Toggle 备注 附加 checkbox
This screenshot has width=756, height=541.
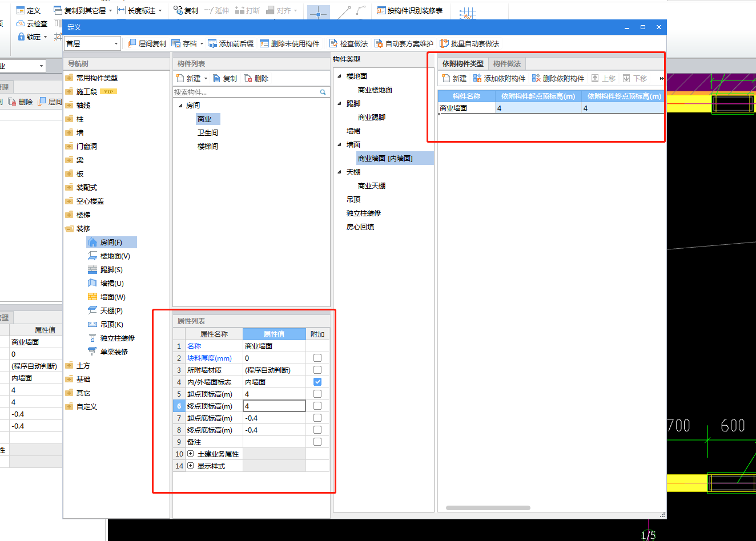[x=317, y=442]
